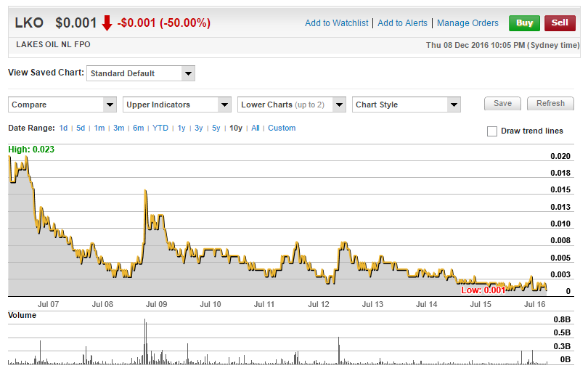Viewport: 588px width, 368px height.
Task: Click the red down arrow price icon
Action: pyautogui.click(x=107, y=23)
